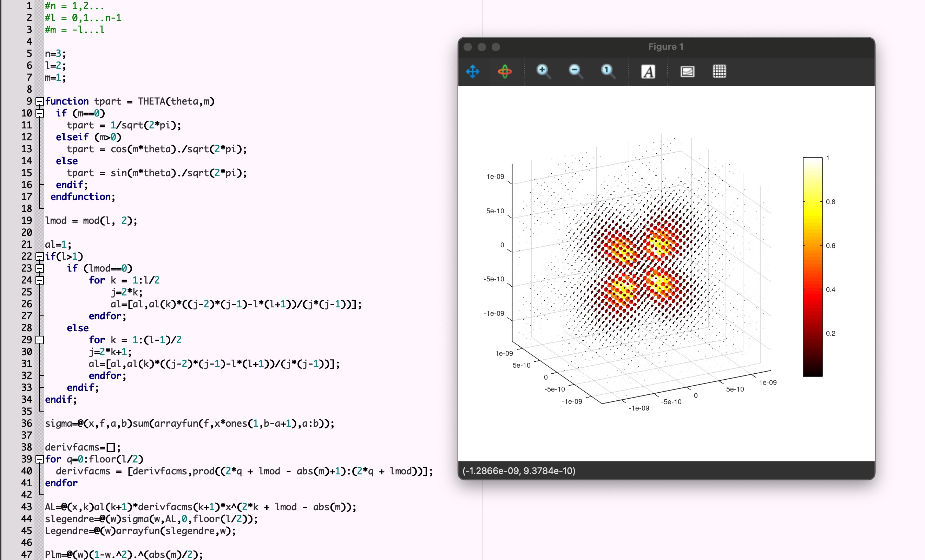Image resolution: width=925 pixels, height=560 pixels.
Task: Click 'tpart = 1/sqrt(2*pi);' on line 11
Action: (x=124, y=125)
